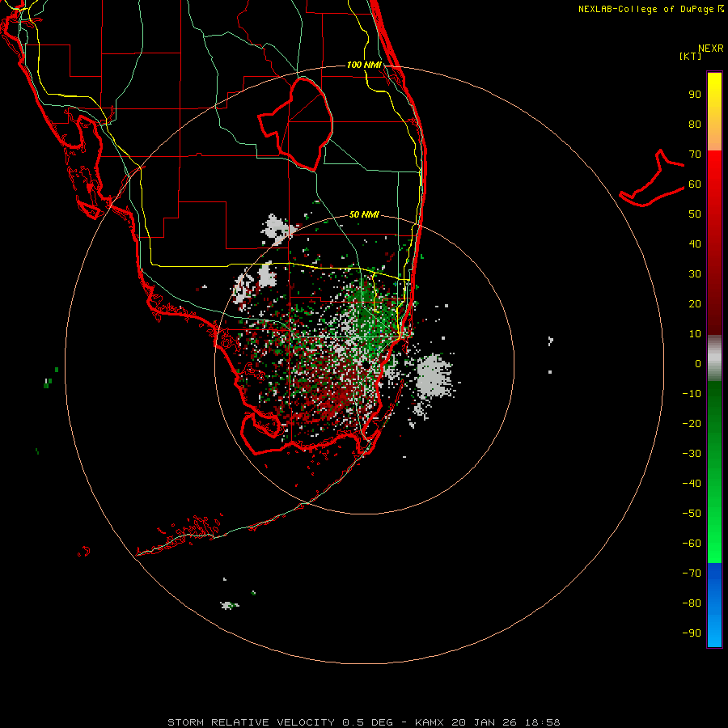Click the -30 value on velocity scale
This screenshot has height=728, width=728.
tap(692, 454)
